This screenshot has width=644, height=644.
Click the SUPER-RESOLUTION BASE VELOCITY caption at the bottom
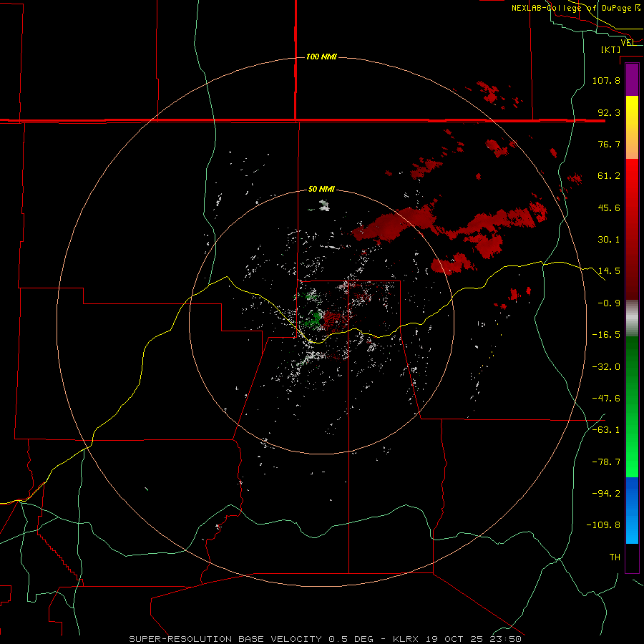(326, 639)
